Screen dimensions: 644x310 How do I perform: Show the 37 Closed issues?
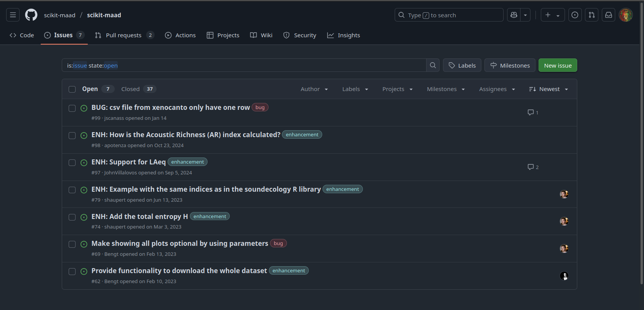(x=138, y=89)
